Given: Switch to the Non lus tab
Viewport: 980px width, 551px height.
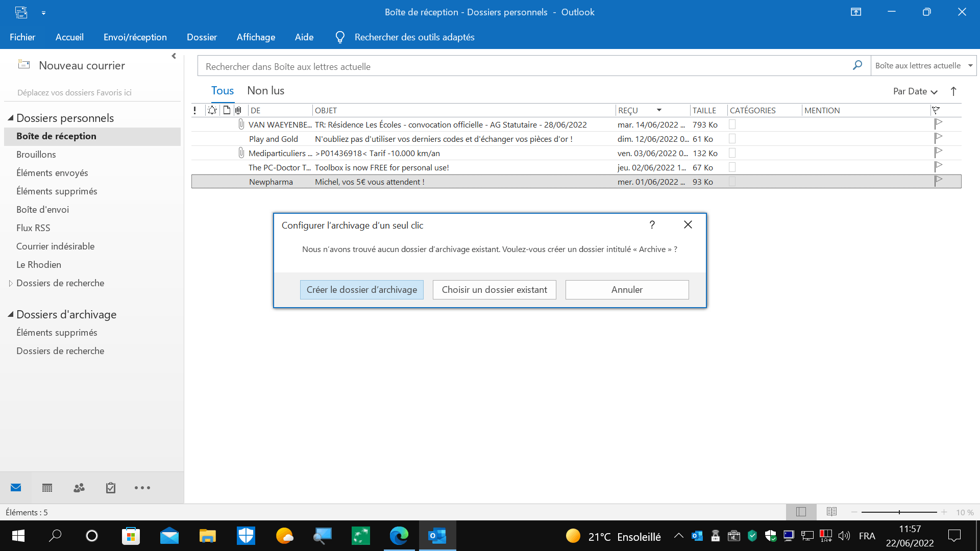Looking at the screenshot, I should 265,91.
